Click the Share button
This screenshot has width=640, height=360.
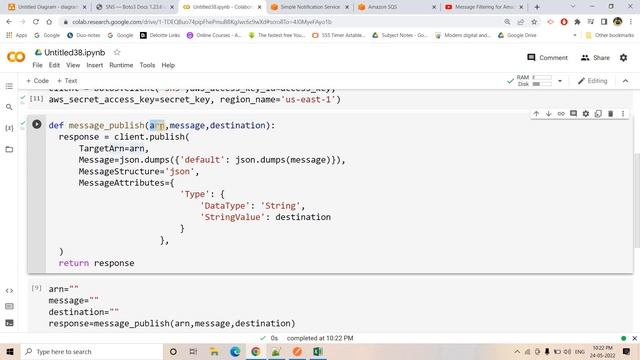[596, 58]
